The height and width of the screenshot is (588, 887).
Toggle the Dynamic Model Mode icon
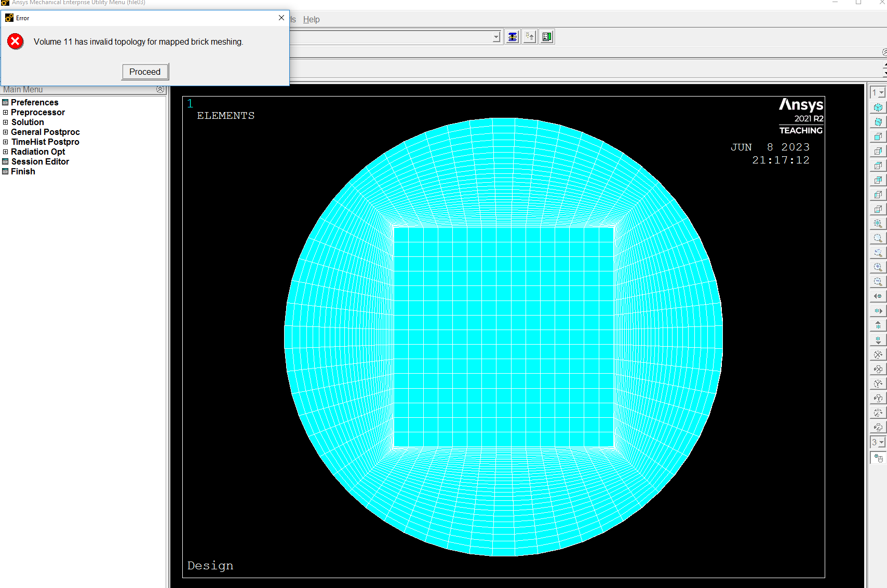coord(878,458)
